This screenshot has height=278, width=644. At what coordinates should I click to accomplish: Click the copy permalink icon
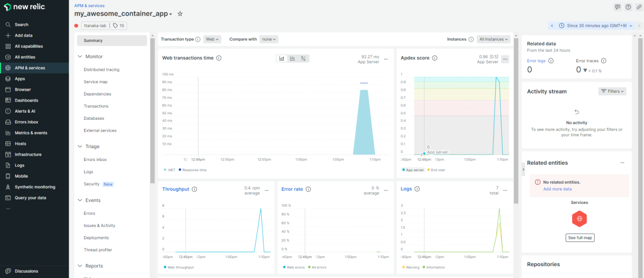(639, 7)
